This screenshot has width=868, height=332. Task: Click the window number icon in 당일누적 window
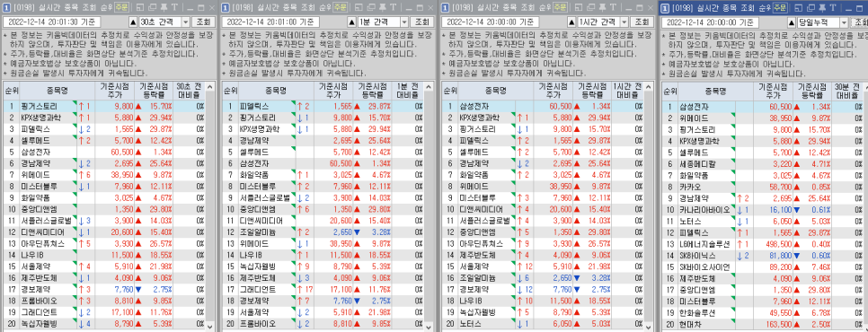[665, 7]
